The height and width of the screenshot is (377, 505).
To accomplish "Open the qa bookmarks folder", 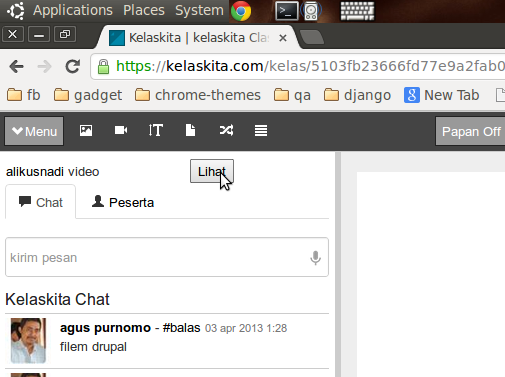I will [x=292, y=95].
